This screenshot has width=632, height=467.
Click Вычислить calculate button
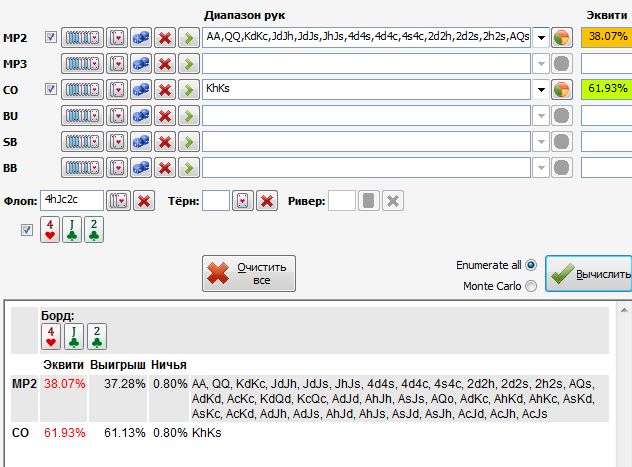pos(588,274)
